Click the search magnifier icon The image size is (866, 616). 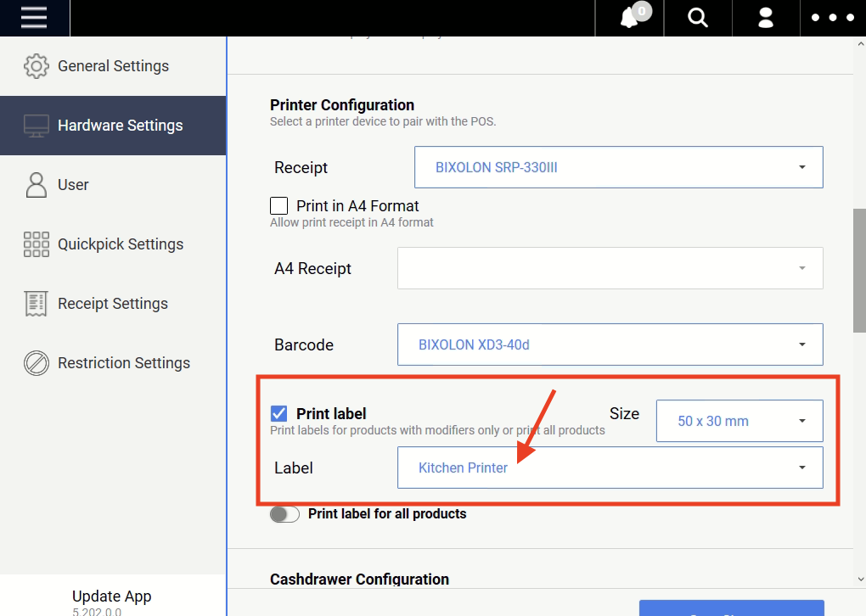(698, 18)
